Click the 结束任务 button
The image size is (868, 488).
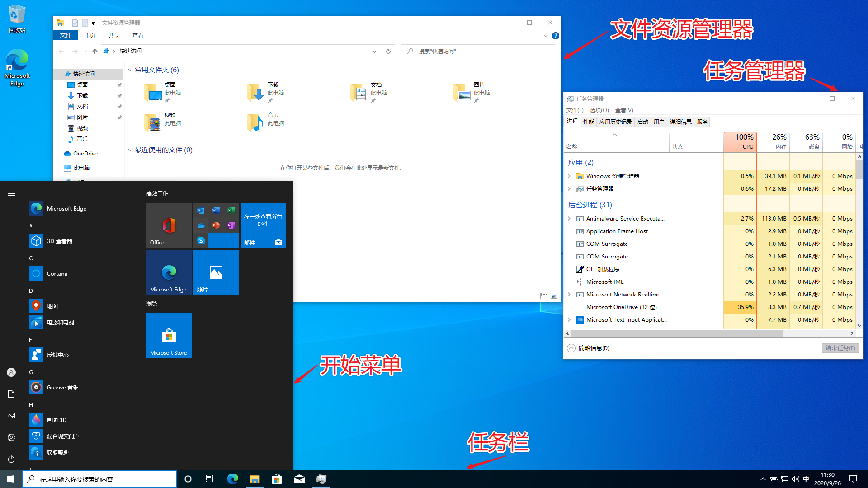pyautogui.click(x=840, y=348)
